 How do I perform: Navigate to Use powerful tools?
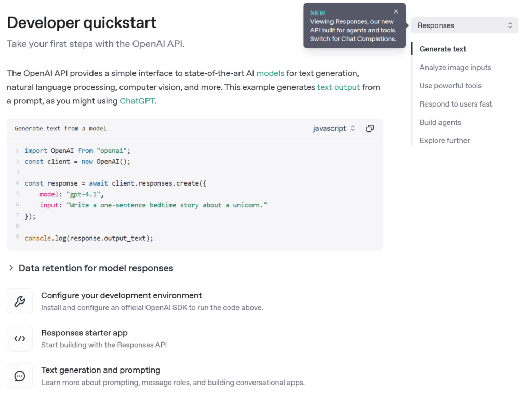point(450,86)
